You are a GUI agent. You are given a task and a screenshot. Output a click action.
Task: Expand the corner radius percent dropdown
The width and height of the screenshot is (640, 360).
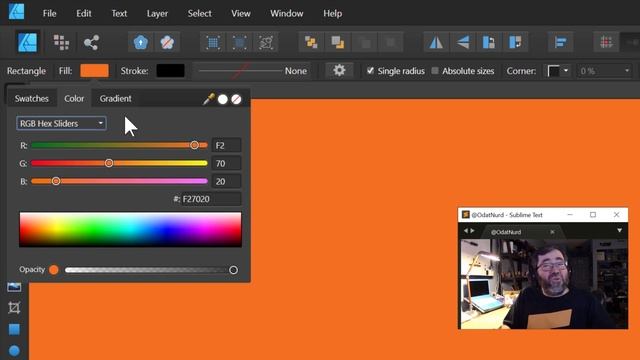(627, 71)
